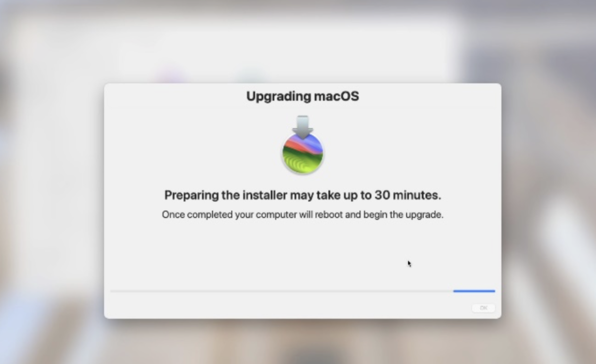Select the "Preparing the installer" bold heading

[x=303, y=195]
